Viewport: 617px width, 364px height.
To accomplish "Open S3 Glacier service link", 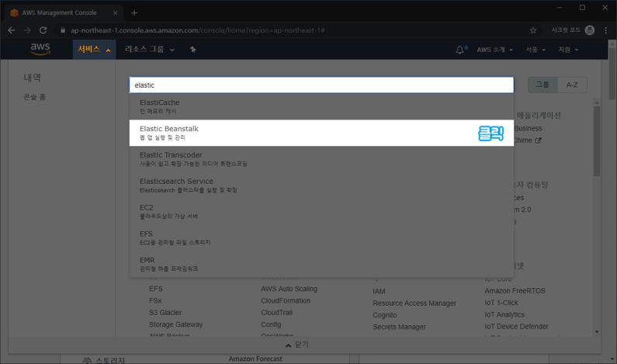I will [x=165, y=313].
